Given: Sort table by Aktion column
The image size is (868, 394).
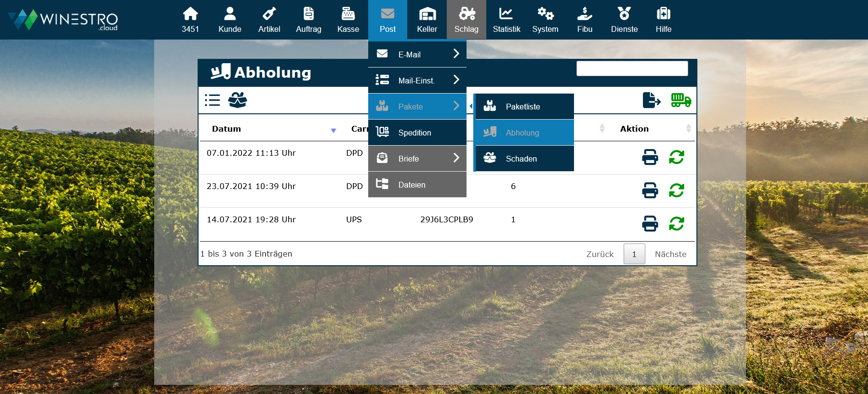Looking at the screenshot, I should pyautogui.click(x=634, y=129).
